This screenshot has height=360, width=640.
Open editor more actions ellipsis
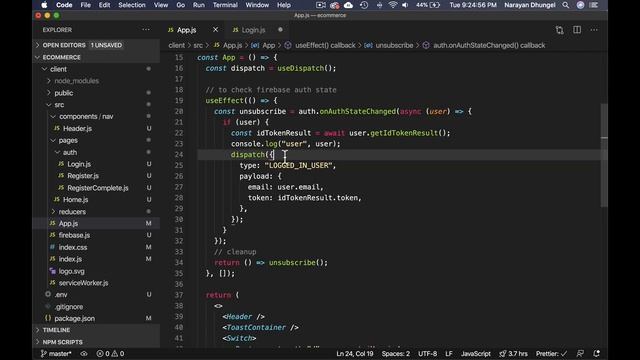pyautogui.click(x=594, y=30)
